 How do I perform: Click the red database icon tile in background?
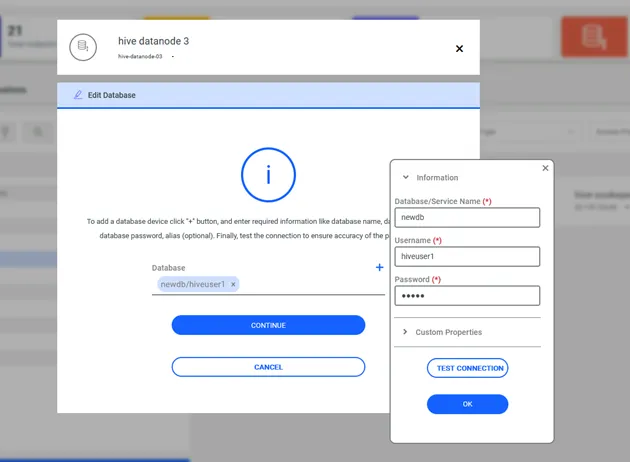[x=594, y=37]
